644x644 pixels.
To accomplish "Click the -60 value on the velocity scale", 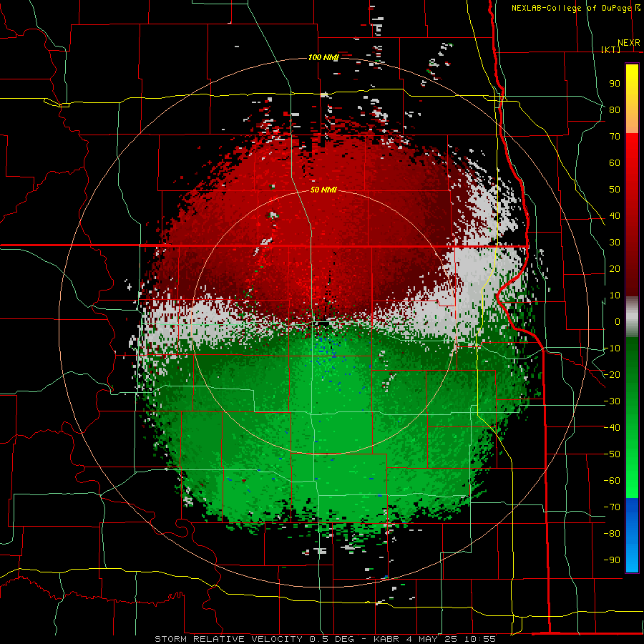I will [x=612, y=481].
